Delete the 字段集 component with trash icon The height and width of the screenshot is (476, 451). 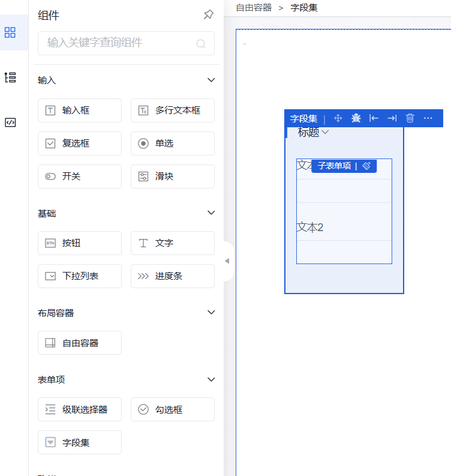point(410,118)
